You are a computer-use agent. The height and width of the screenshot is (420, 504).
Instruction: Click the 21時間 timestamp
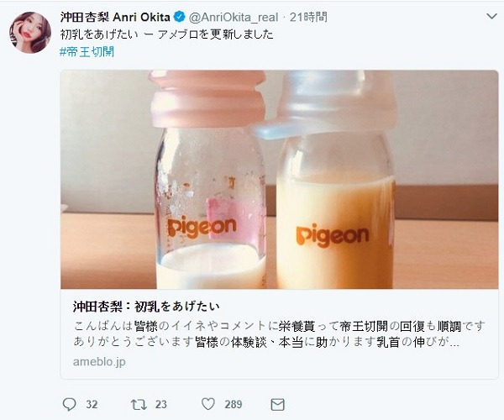(308, 17)
